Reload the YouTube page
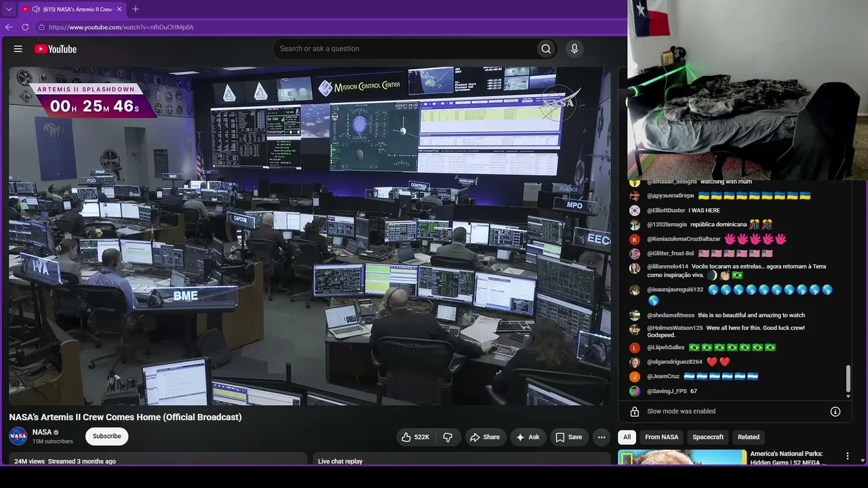Image resolution: width=868 pixels, height=488 pixels. 25,27
